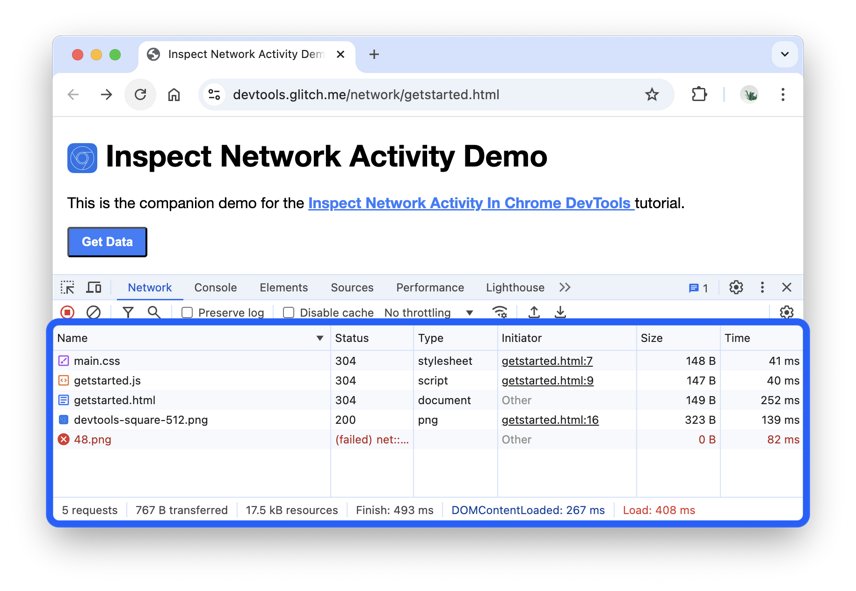Open initiator link getstarted.html:9
This screenshot has height=591, width=856.
pos(547,380)
